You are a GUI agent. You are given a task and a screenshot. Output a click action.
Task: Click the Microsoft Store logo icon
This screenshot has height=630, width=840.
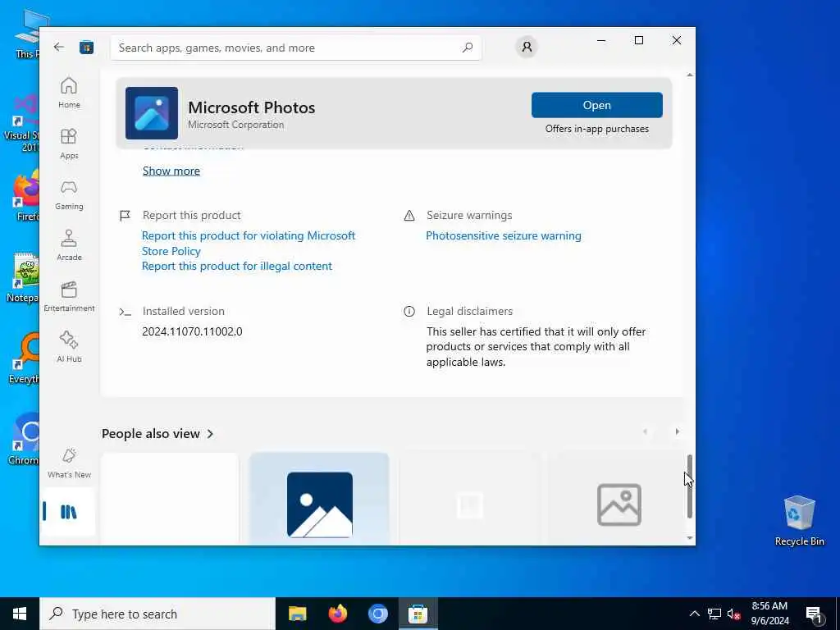pyautogui.click(x=86, y=48)
